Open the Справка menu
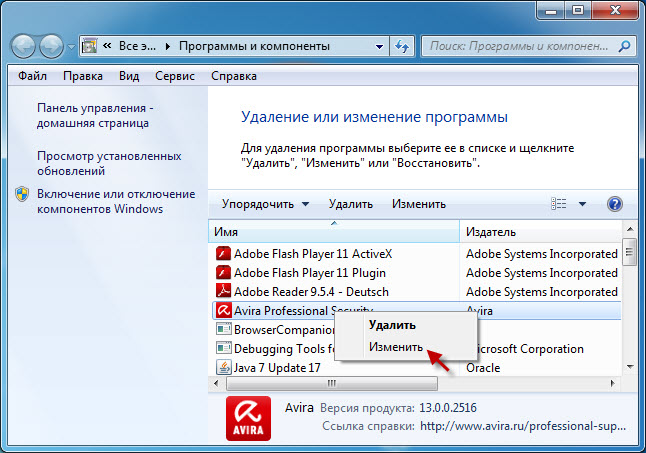The height and width of the screenshot is (453, 646). pyautogui.click(x=234, y=76)
